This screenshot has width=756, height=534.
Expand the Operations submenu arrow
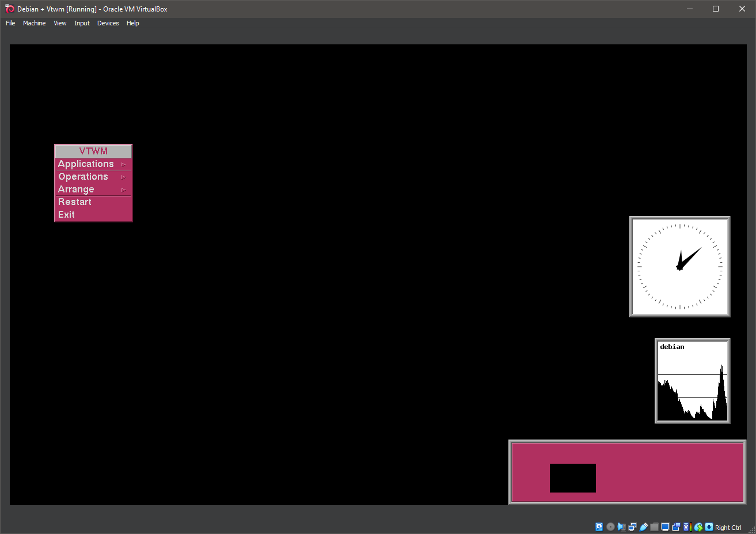(x=123, y=177)
